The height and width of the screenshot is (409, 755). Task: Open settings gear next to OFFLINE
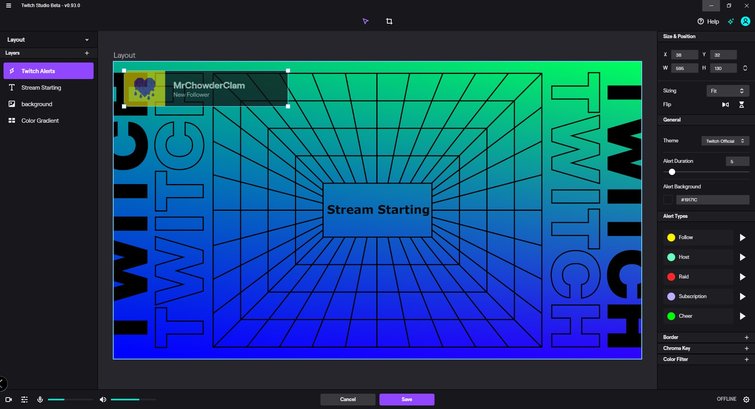[x=745, y=399]
